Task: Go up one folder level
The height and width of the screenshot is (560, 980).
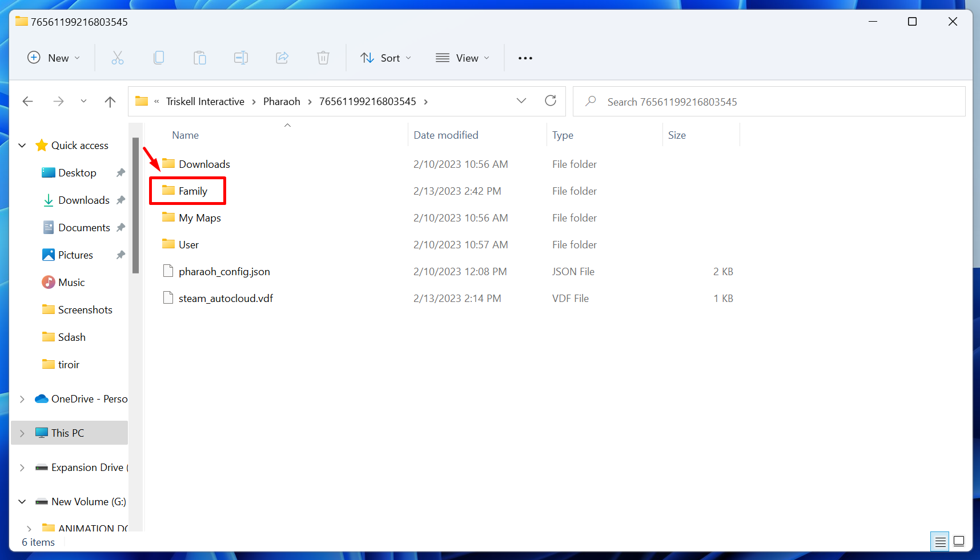Action: [110, 102]
